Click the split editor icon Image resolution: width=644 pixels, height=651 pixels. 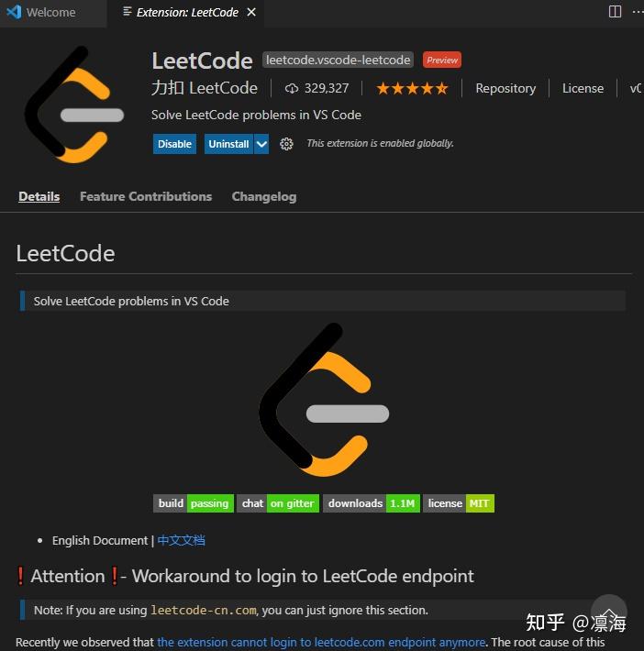pyautogui.click(x=615, y=12)
